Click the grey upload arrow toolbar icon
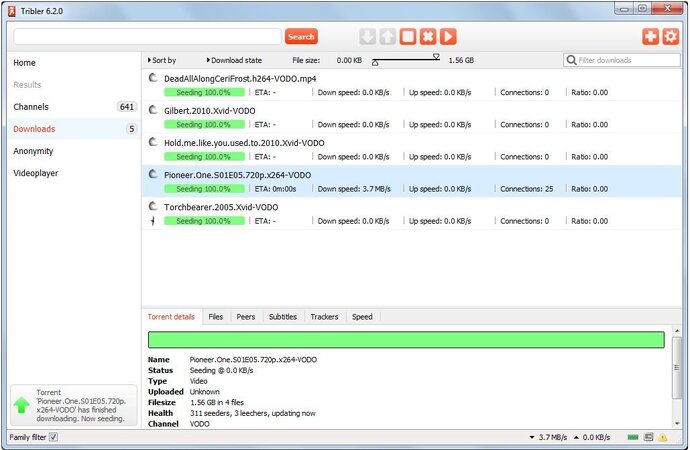The height and width of the screenshot is (450, 690). (x=387, y=36)
